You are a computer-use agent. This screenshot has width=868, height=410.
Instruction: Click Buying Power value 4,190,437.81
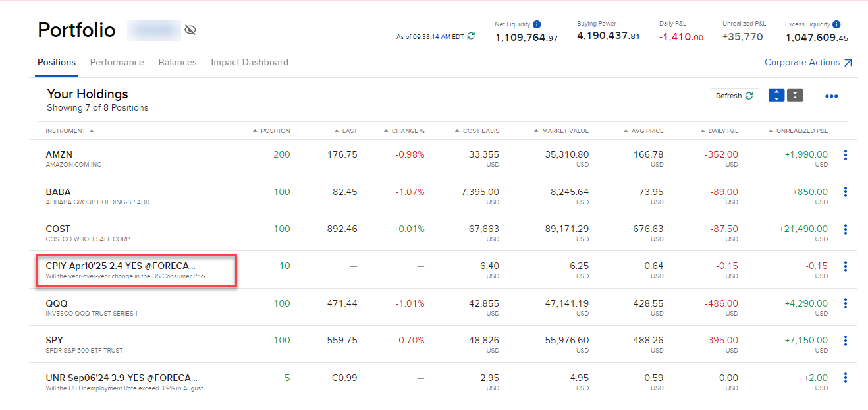click(609, 36)
